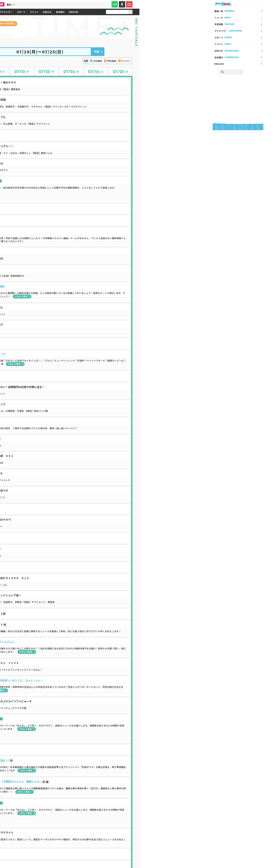The width and height of the screenshot is (278, 868).
Task: Expand お知らせ INFORMATION chevron in side menu
Action: [261, 51]
